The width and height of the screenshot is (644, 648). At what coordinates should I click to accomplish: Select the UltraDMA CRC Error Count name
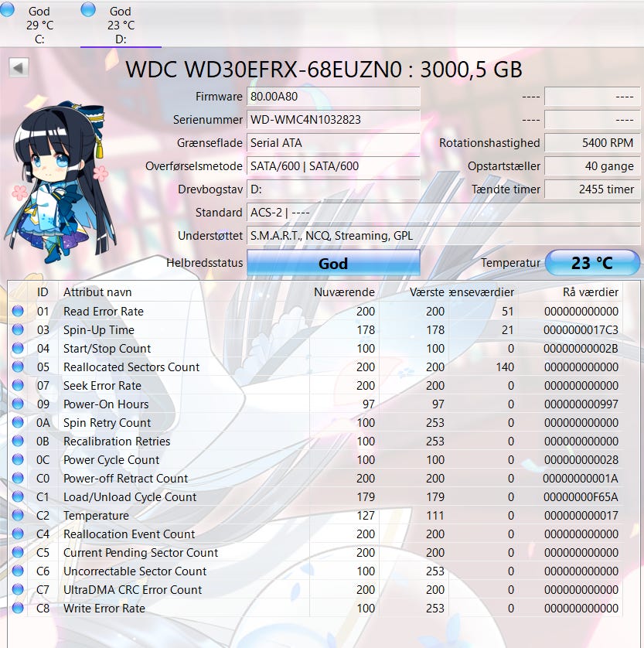(133, 590)
